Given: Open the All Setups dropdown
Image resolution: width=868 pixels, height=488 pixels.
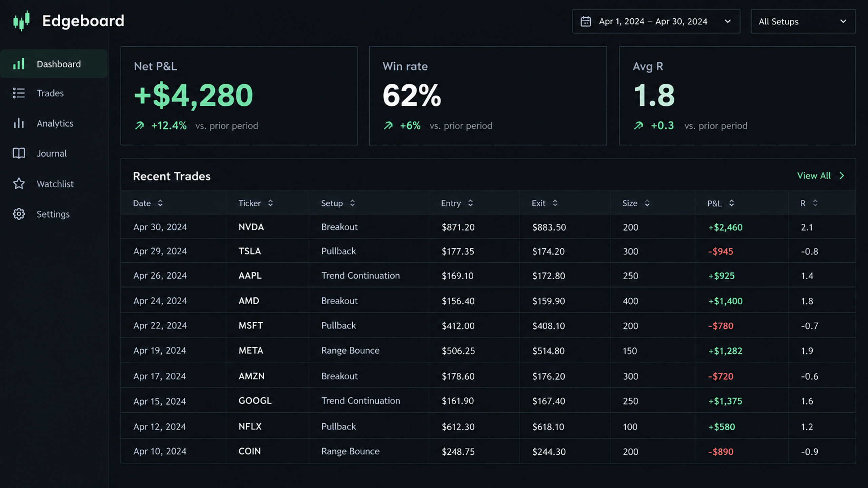Looking at the screenshot, I should (803, 21).
